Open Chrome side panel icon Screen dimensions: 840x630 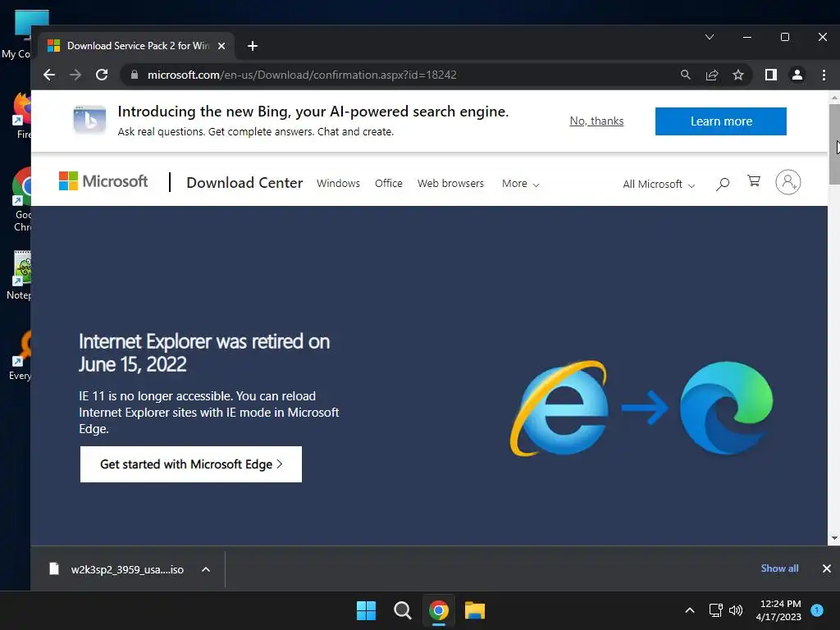[771, 75]
